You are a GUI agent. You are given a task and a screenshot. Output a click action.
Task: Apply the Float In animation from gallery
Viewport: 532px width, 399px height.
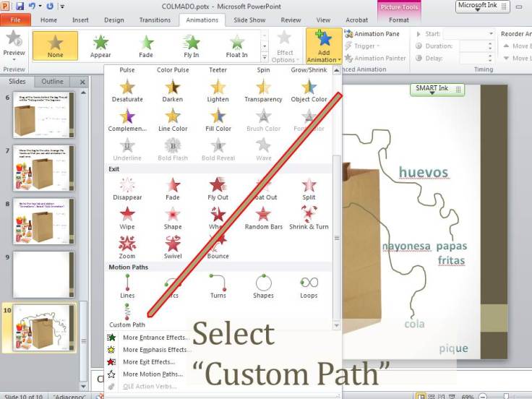[x=237, y=46]
